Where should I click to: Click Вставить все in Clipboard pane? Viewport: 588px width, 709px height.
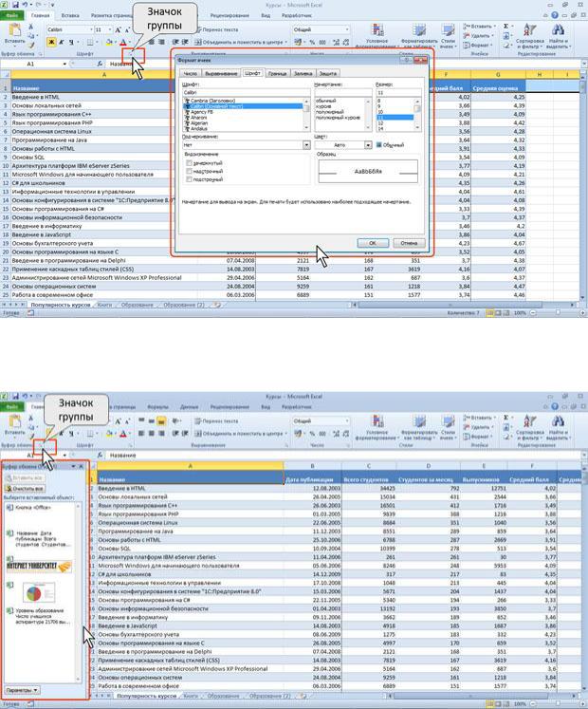[26, 478]
